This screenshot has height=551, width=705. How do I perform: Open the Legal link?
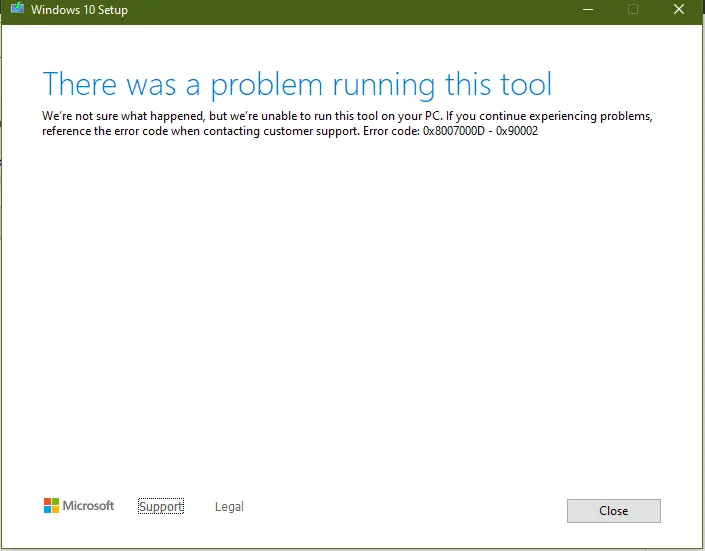(229, 506)
